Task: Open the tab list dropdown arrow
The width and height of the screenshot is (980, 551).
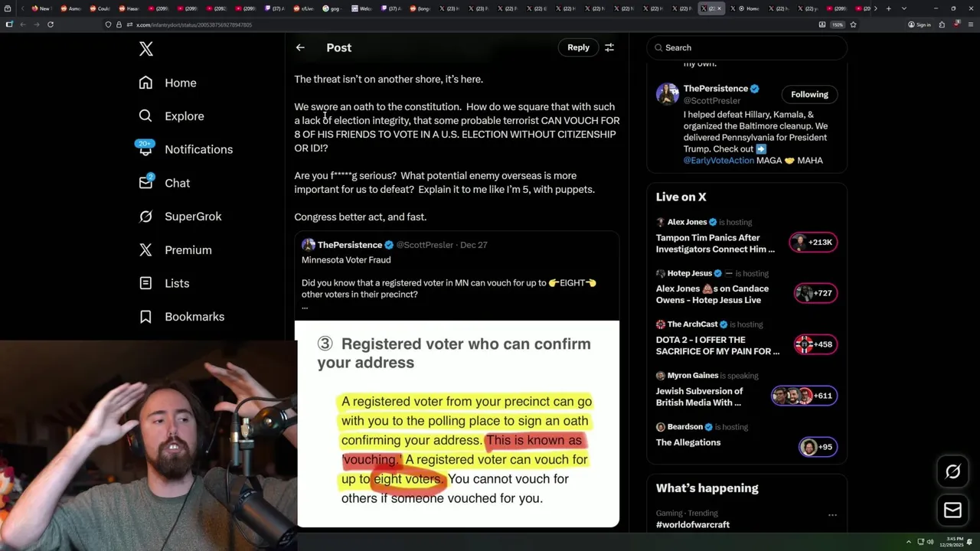Action: tap(904, 8)
